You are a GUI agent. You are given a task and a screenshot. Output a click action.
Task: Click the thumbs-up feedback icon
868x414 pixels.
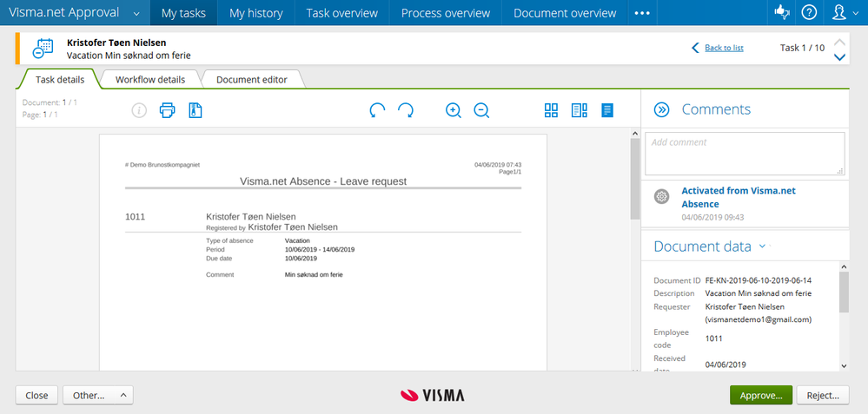pos(782,13)
